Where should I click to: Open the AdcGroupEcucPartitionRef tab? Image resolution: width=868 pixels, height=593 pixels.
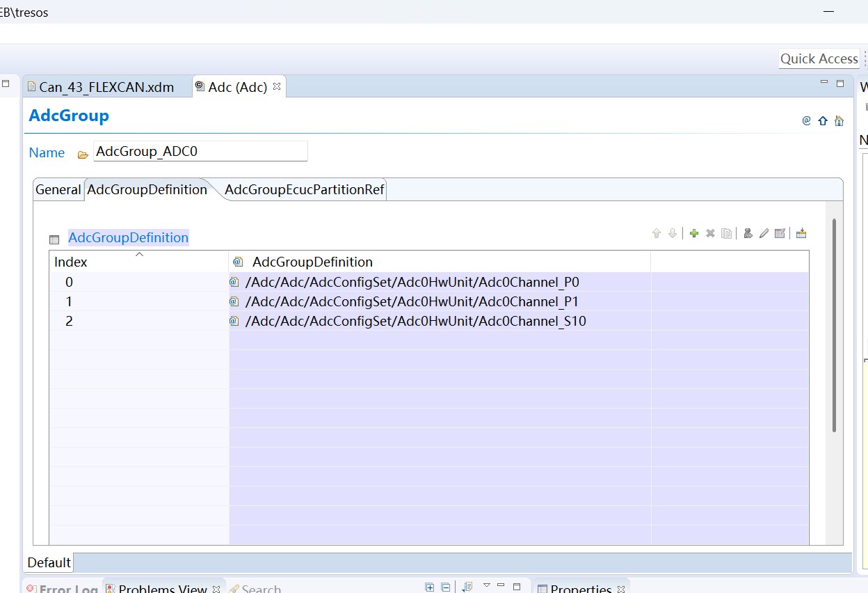point(304,189)
